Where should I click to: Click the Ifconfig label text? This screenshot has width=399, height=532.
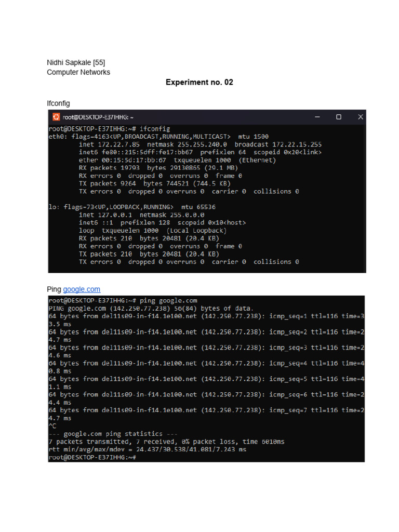point(58,103)
